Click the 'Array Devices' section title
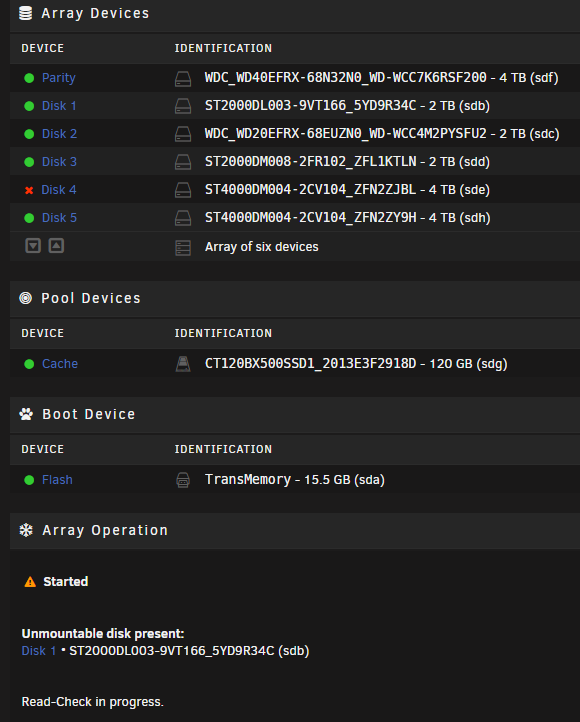The image size is (580, 722). pyautogui.click(x=95, y=14)
